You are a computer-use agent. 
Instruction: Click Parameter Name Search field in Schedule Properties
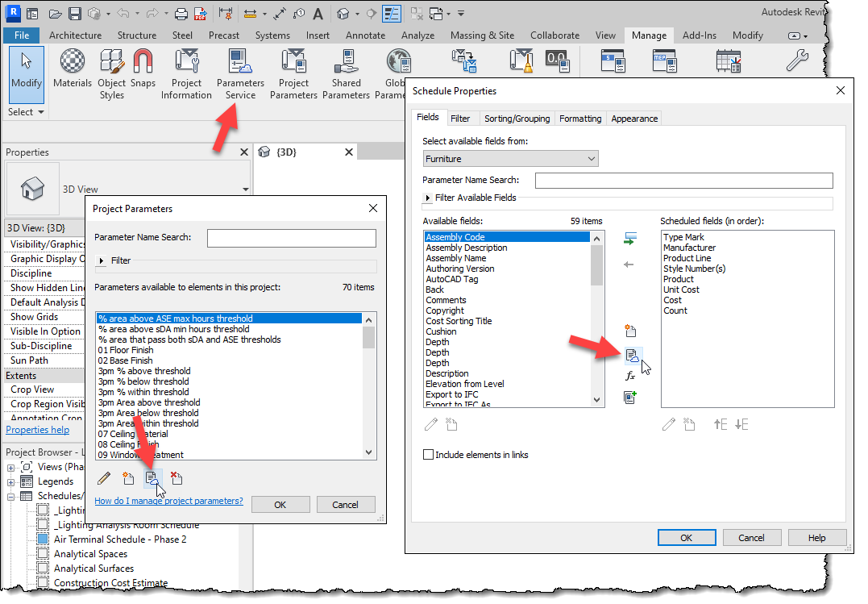pyautogui.click(x=683, y=181)
